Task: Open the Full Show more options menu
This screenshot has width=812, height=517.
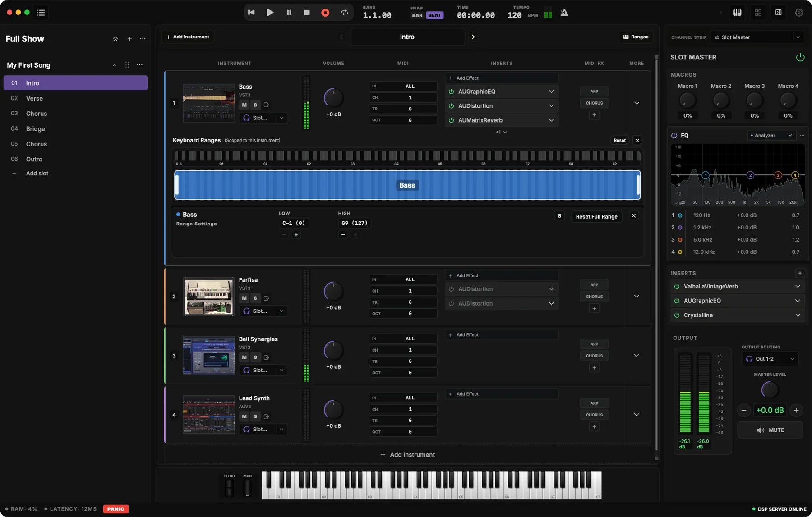Action: [143, 39]
